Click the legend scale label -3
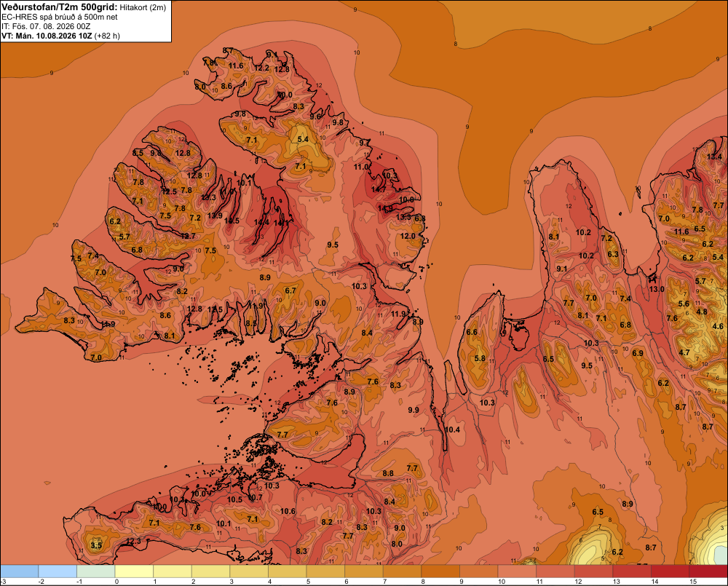Screen dimensions: 728x586 click(x=3, y=582)
